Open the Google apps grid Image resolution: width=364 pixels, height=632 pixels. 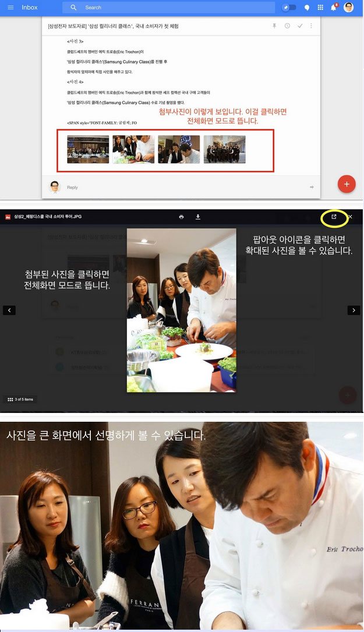click(320, 8)
